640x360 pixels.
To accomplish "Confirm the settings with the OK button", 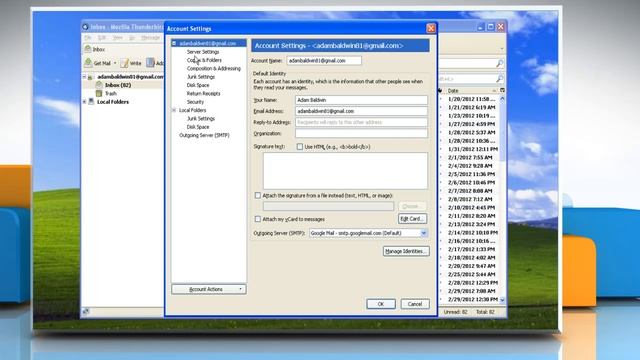I will tap(381, 304).
